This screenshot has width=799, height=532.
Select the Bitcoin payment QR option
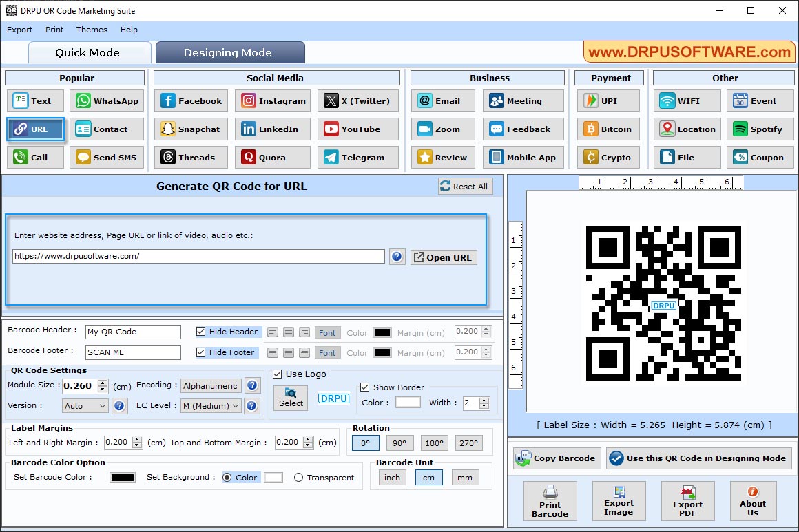[608, 129]
